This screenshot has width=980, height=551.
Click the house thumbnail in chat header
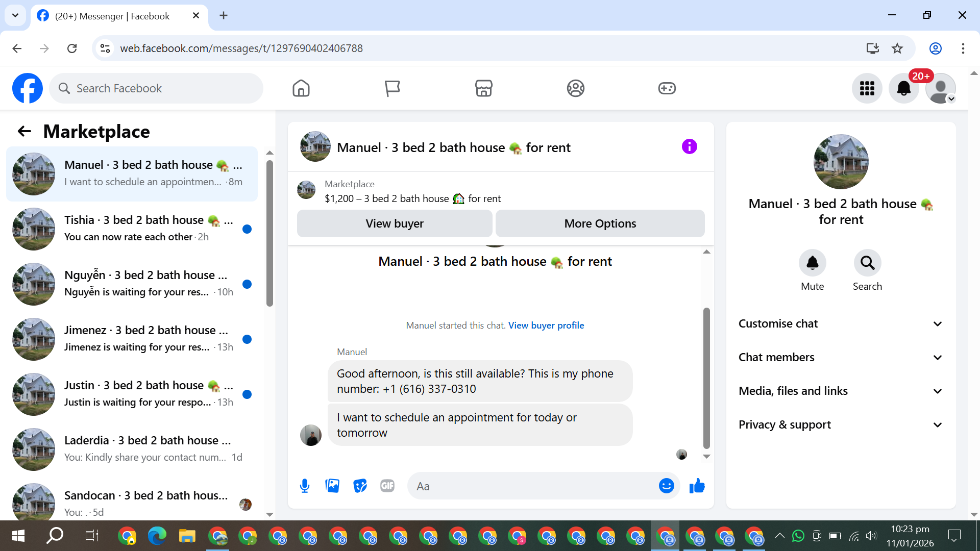pos(315,147)
